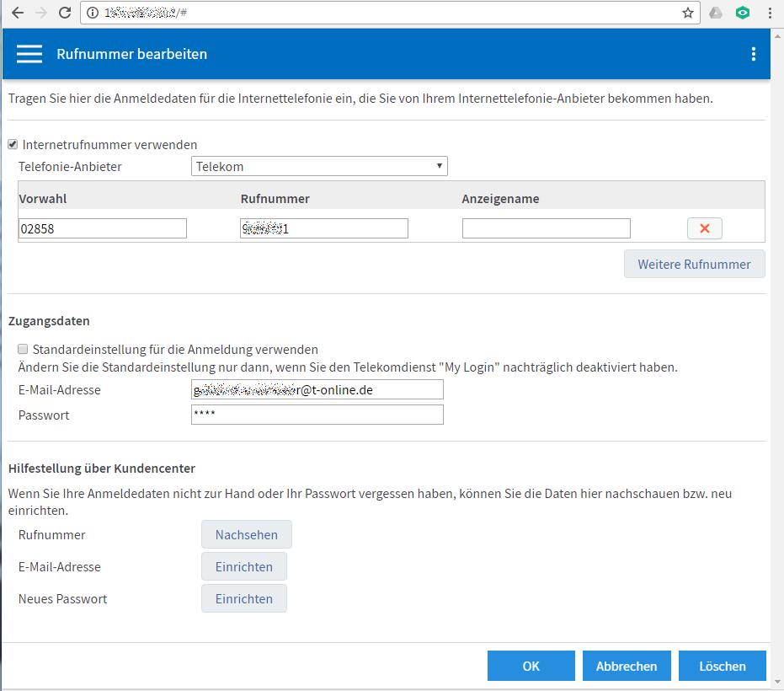The width and height of the screenshot is (784, 691).
Task: Click the browser back arrow
Action: [x=17, y=13]
